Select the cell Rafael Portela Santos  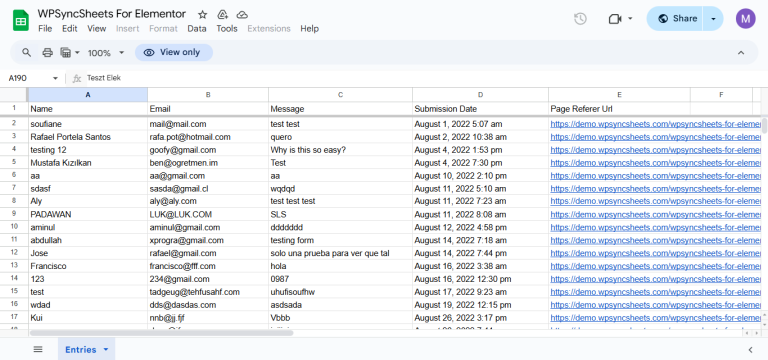[x=88, y=137]
